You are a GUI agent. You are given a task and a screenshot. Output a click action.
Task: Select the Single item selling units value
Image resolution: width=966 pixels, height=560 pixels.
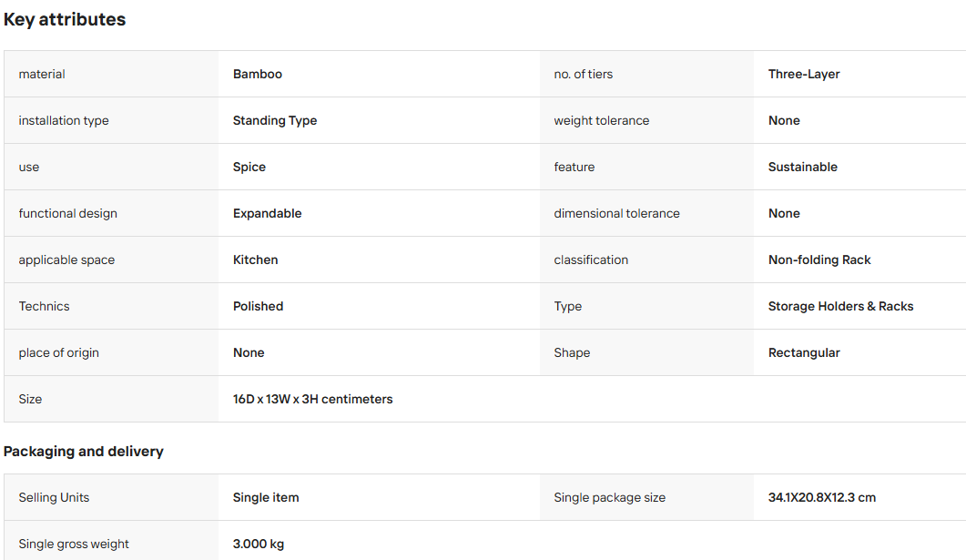click(x=266, y=498)
